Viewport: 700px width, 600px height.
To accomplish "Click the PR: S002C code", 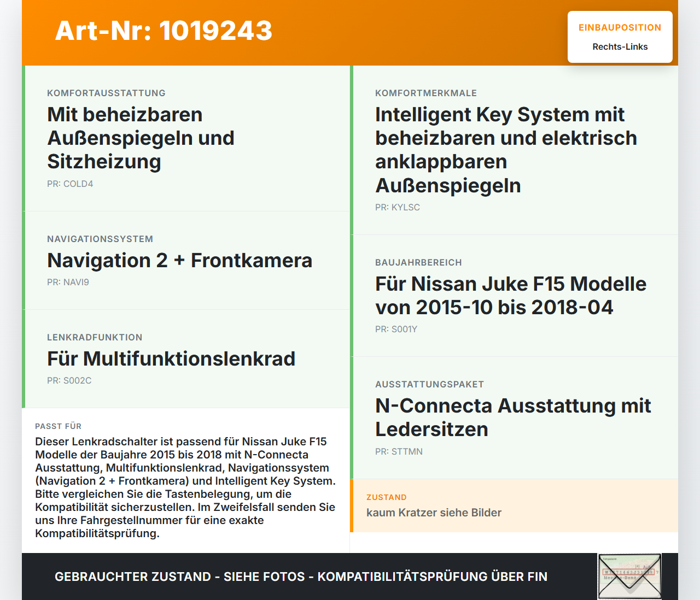I will 69,380.
